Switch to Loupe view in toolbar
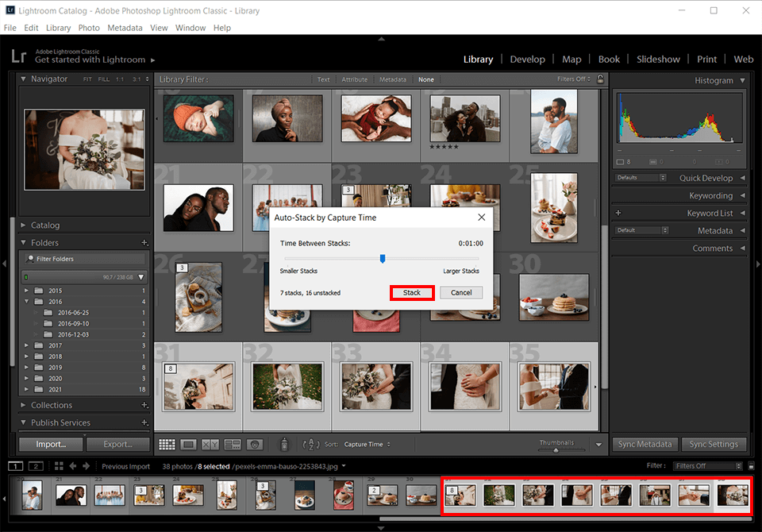 tap(189, 445)
